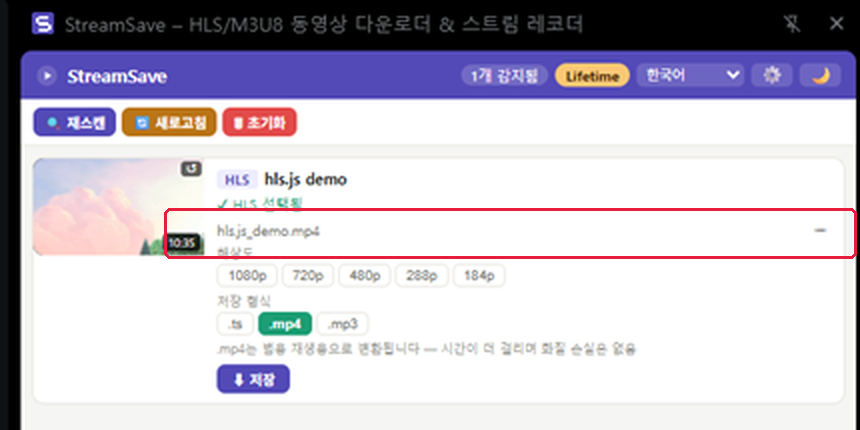Image resolution: width=860 pixels, height=430 pixels.
Task: Click the HLS type badge
Action: point(237,179)
